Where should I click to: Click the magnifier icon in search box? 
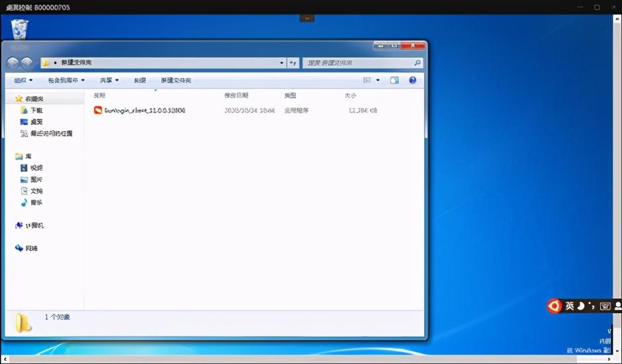418,63
